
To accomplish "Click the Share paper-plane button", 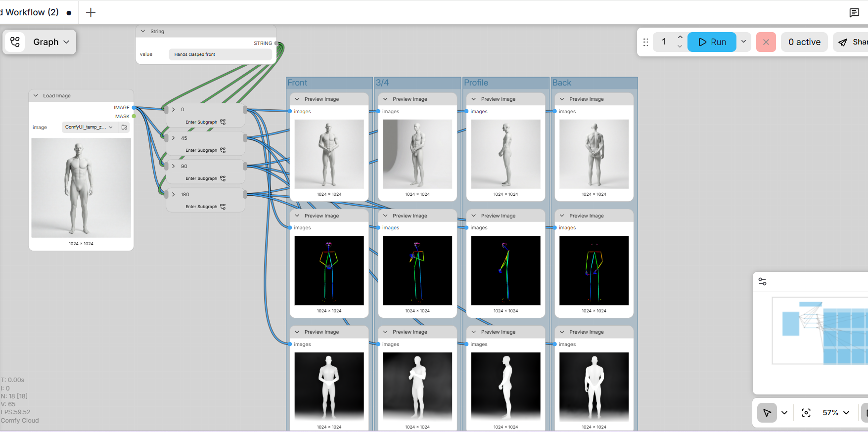I will tap(851, 42).
